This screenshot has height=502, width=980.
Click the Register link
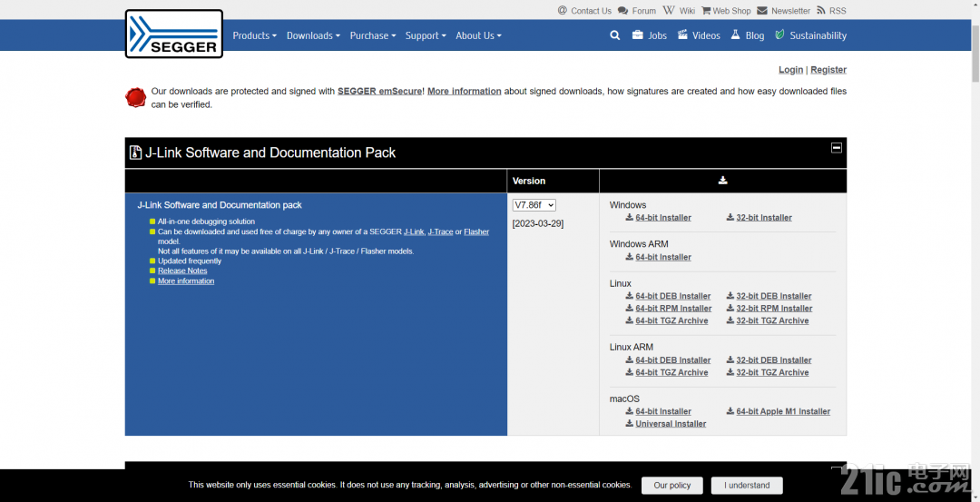pos(828,69)
